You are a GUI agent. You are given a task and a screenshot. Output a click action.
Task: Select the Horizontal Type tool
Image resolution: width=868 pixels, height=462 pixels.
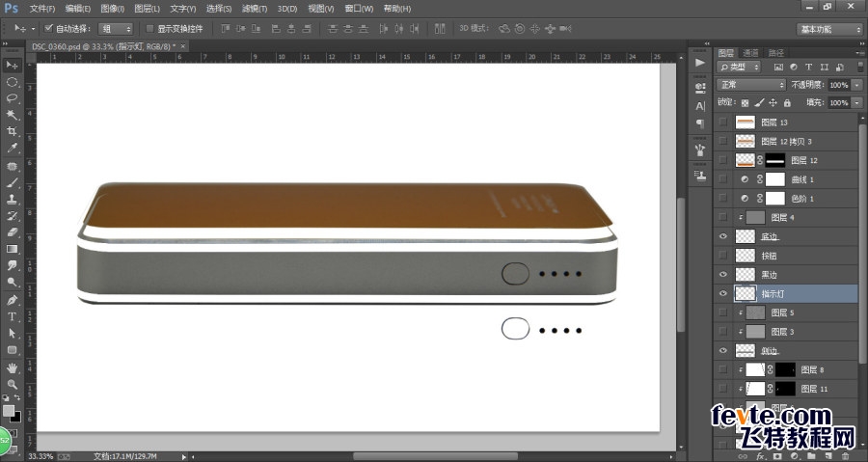[12, 316]
